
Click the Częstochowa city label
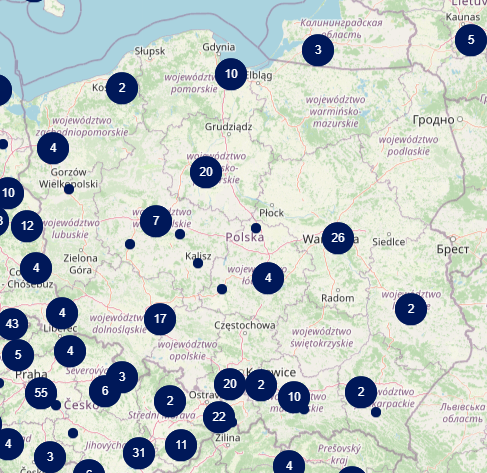tap(245, 325)
